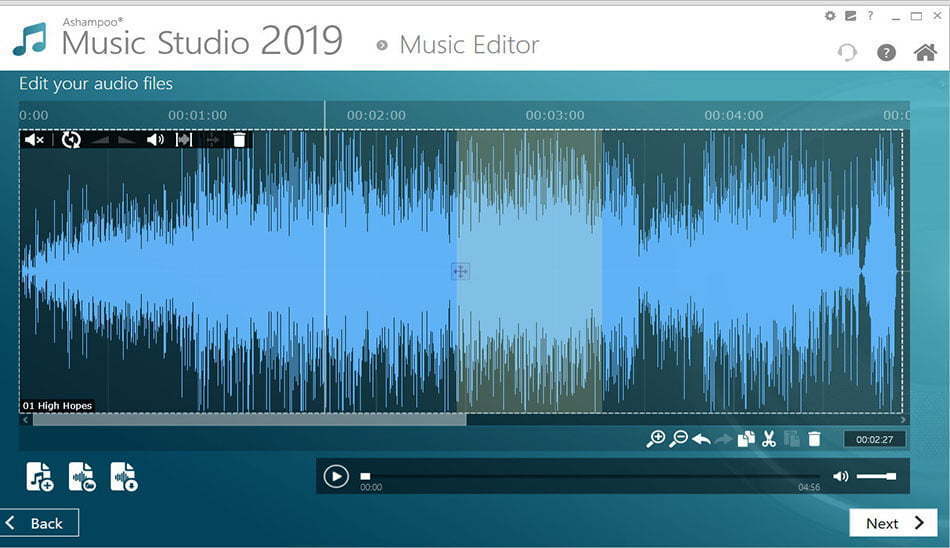Click the Music Editor breadcrumb
Viewport: 950px width, 548px height.
click(x=469, y=45)
